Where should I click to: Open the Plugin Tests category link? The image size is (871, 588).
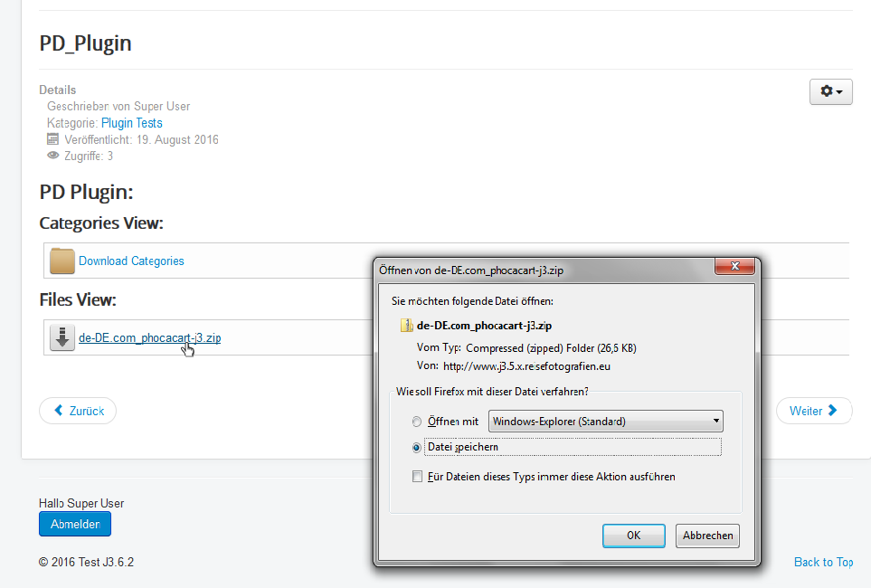point(132,123)
